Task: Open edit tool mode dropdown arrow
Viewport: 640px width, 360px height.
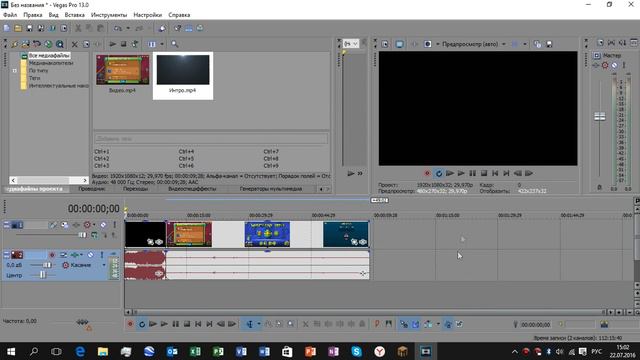Action: [x=259, y=324]
